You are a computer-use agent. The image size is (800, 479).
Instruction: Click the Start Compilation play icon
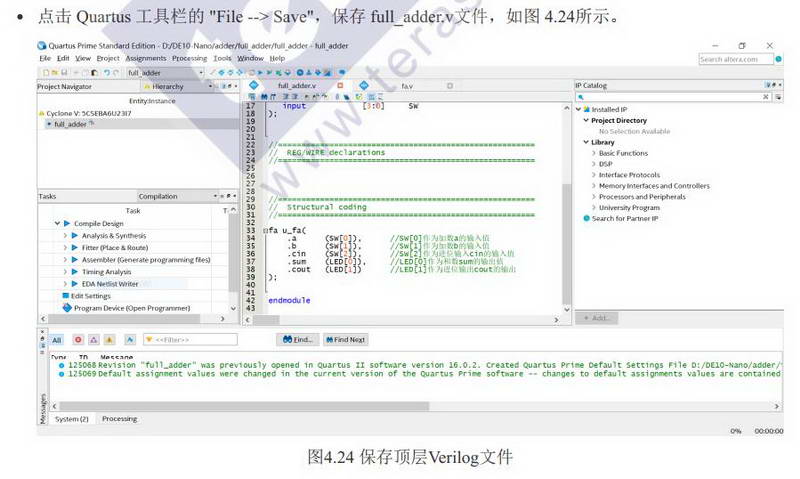click(x=260, y=73)
